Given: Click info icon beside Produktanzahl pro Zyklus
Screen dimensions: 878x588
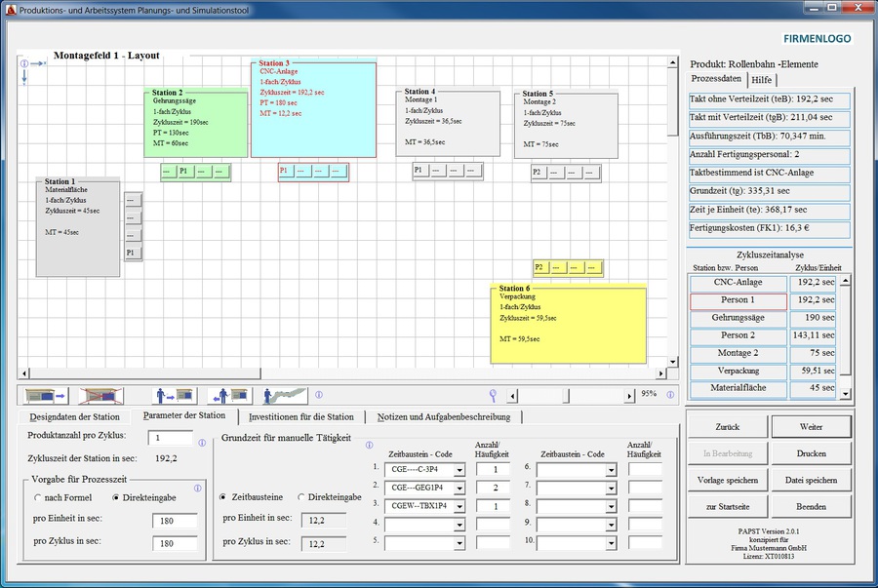Looking at the screenshot, I should point(202,443).
